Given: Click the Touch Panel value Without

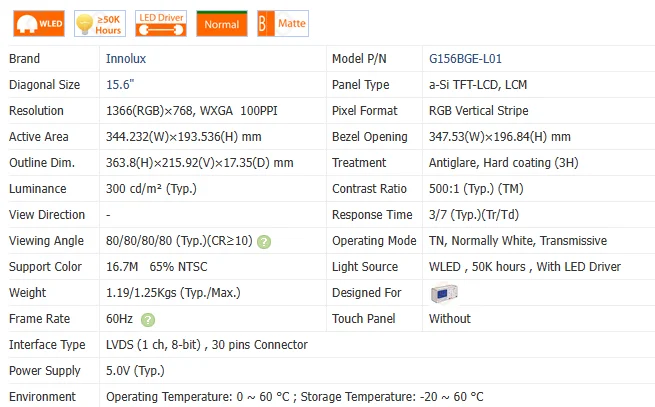Looking at the screenshot, I should pos(449,319).
